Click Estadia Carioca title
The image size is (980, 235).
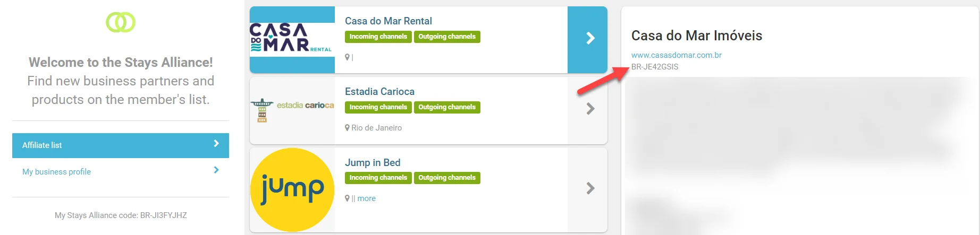[x=379, y=92]
